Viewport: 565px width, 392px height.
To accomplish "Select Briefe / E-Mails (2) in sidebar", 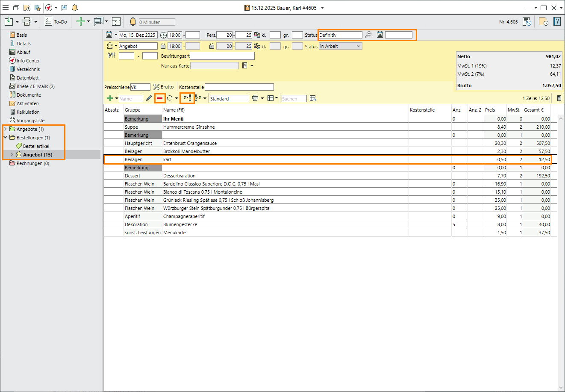I will pyautogui.click(x=35, y=86).
